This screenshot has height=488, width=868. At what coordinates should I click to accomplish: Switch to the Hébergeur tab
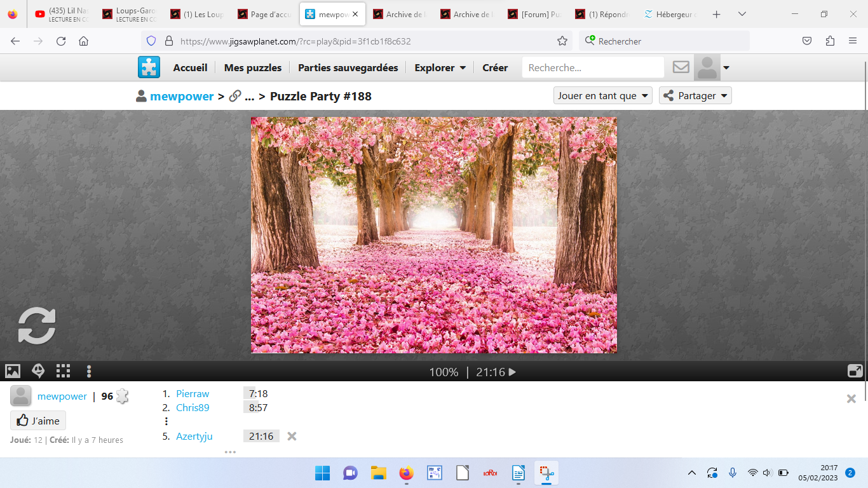point(670,14)
